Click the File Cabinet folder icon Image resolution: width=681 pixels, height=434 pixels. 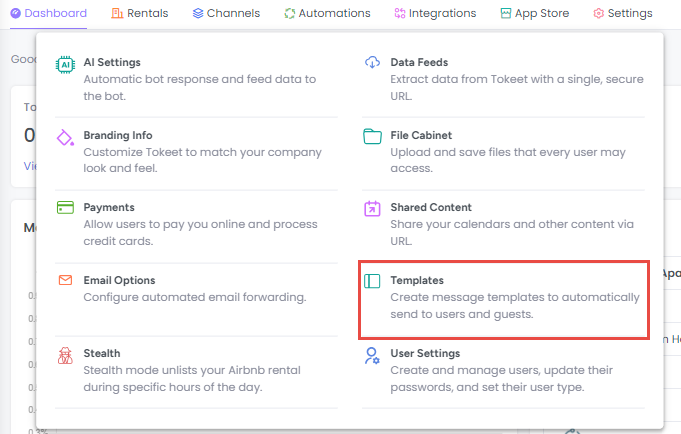372,136
